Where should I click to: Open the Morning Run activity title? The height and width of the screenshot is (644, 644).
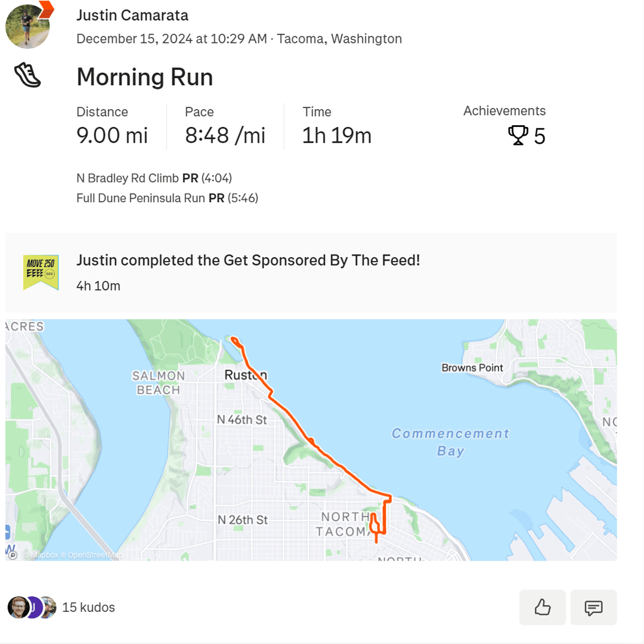pos(144,77)
